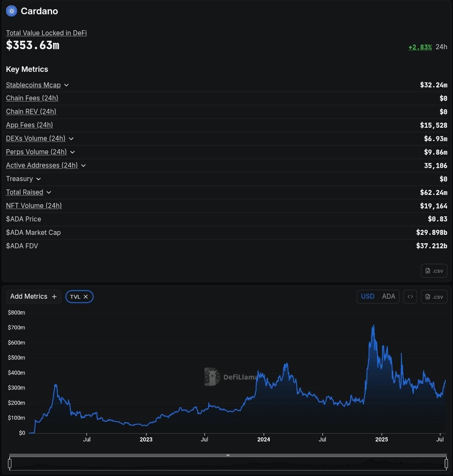The height and width of the screenshot is (476, 453).
Task: Click the 2023 x-axis label
Action: click(x=146, y=439)
